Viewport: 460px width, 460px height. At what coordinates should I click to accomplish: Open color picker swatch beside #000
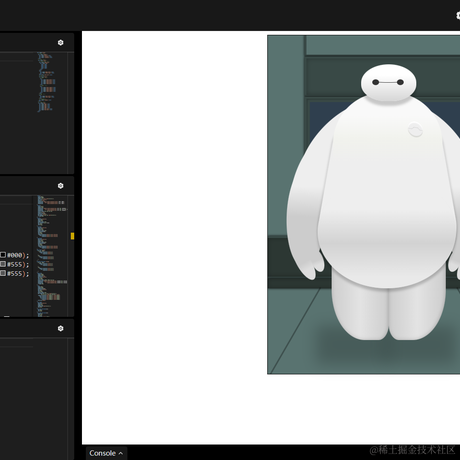[3, 255]
